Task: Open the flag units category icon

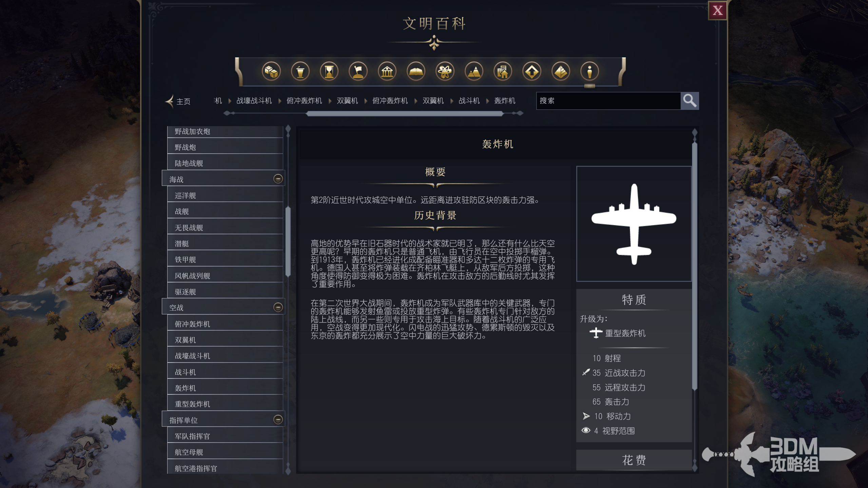Action: tap(359, 72)
